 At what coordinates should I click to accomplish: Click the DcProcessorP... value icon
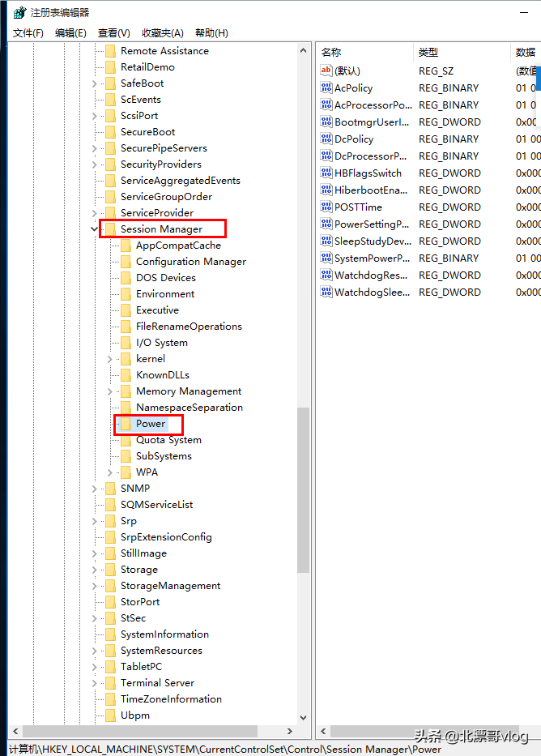coord(326,156)
